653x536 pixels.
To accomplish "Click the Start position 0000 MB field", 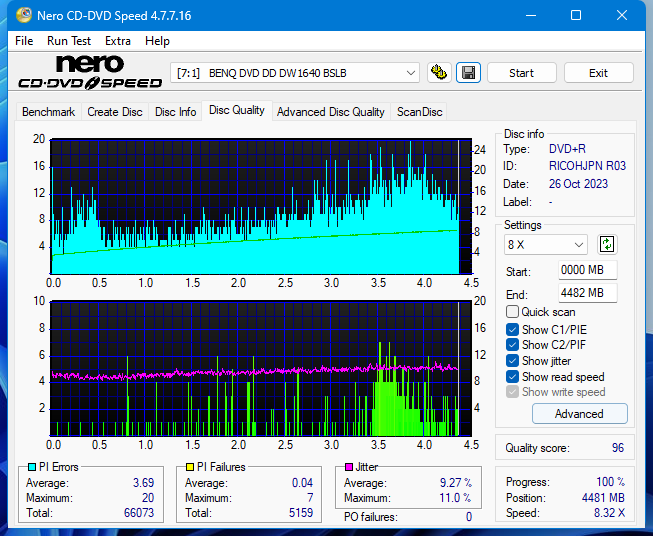I will tap(587, 270).
